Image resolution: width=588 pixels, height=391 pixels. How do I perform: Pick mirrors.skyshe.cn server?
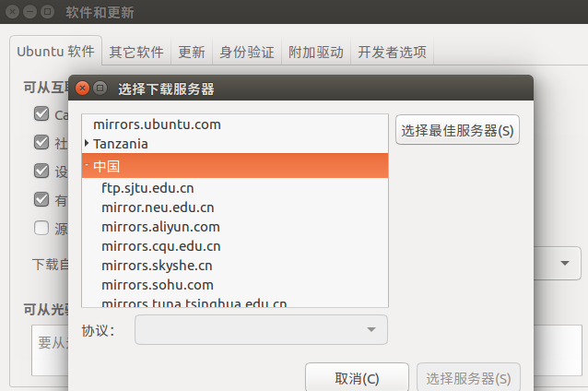[235, 266]
